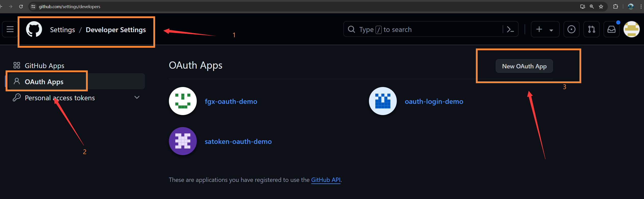The image size is (644, 199).
Task: Click the New OAuth App button
Action: (x=524, y=66)
